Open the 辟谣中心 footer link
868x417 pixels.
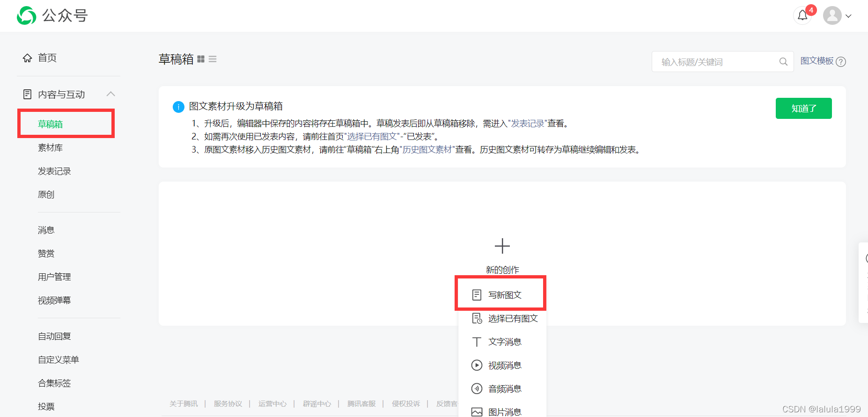coord(317,403)
